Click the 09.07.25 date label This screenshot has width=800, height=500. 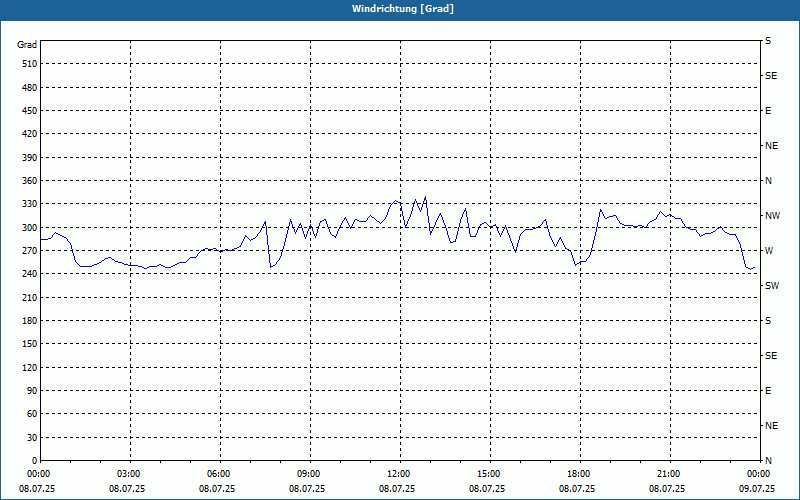[x=757, y=489]
